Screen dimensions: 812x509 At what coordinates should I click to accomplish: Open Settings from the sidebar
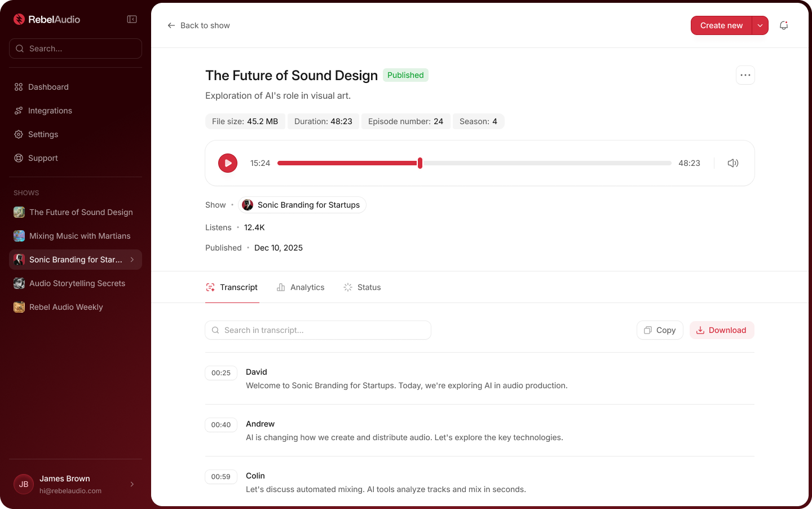point(43,134)
